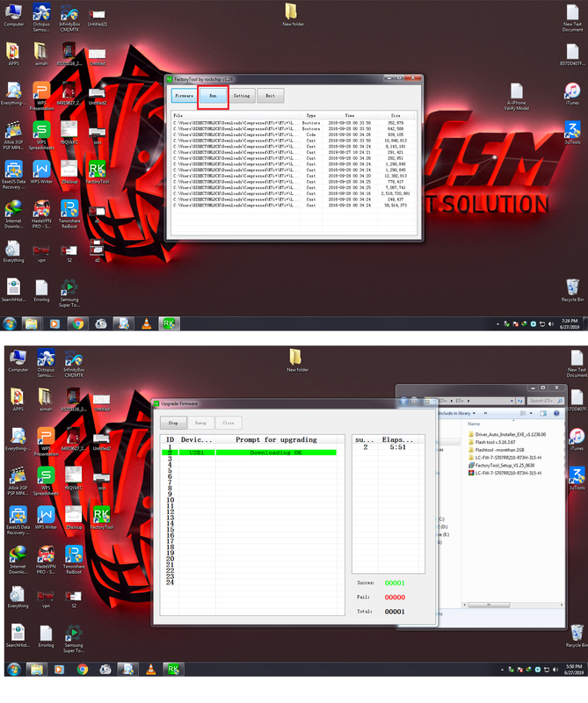The height and width of the screenshot is (703, 588).
Task: Open the view options dropdown arrow in Explorer
Action: click(531, 413)
